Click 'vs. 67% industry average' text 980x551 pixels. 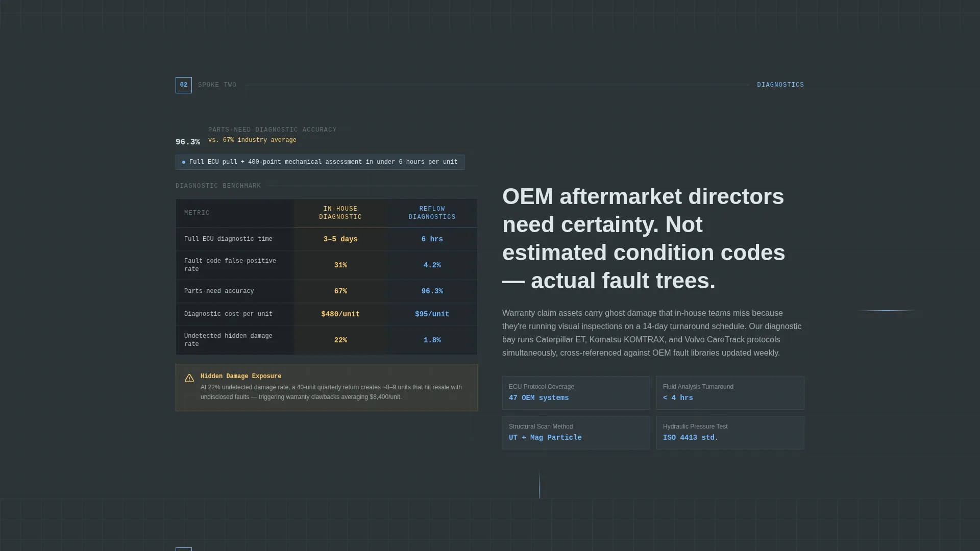tap(252, 140)
